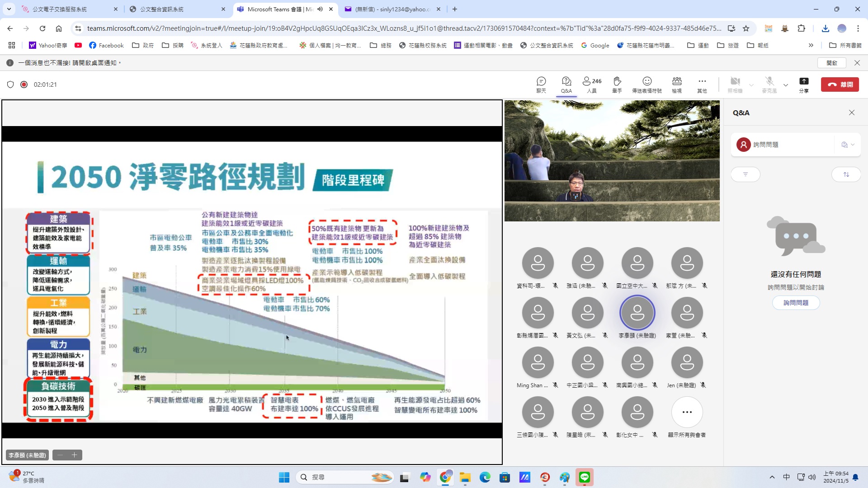
Task: Click the share screen icon
Action: [803, 84]
